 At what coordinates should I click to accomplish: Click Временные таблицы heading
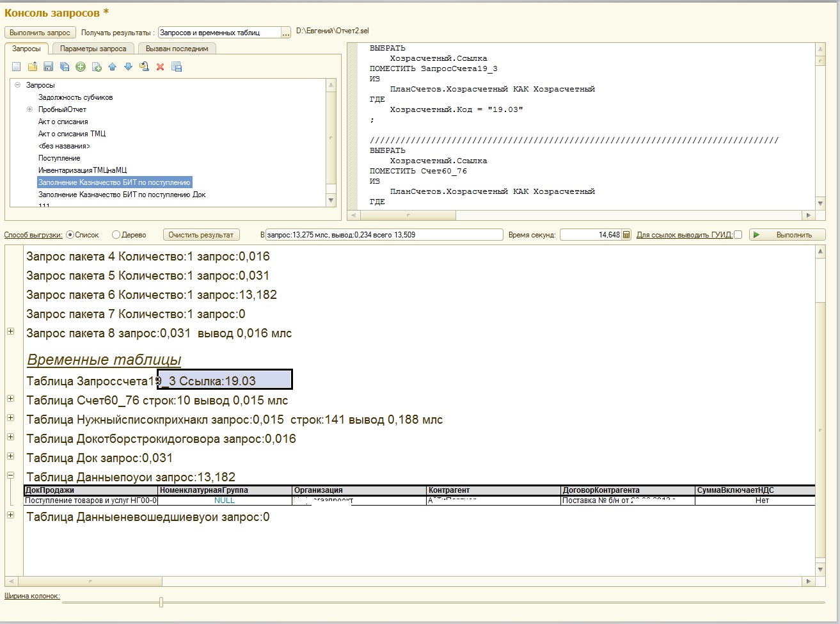coord(104,360)
